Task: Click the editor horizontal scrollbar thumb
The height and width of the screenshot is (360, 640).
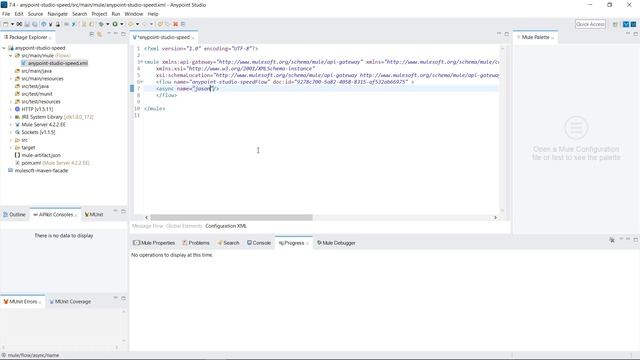Action: pyautogui.click(x=231, y=218)
